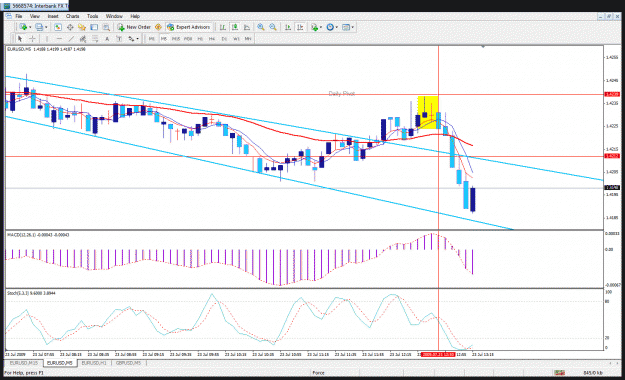Switch to the M15 timeframe
Screen dimensions: 625x380
click(x=176, y=39)
